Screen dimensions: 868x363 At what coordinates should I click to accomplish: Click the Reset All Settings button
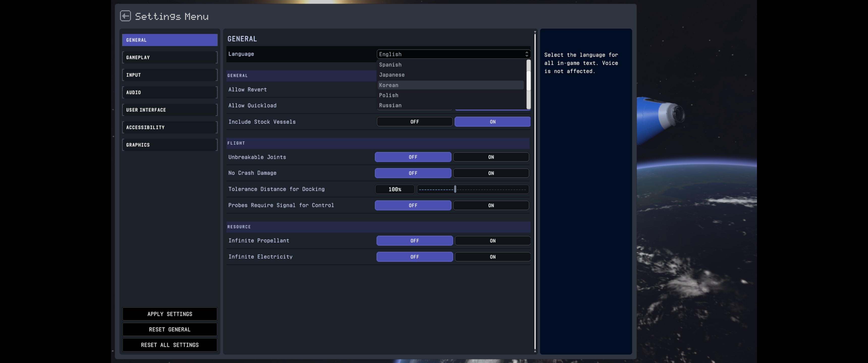[x=170, y=345]
